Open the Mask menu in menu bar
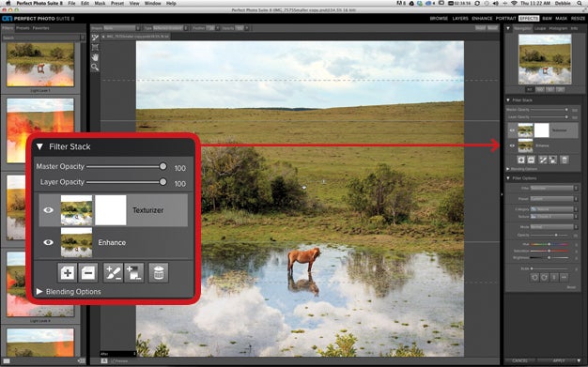Viewport: 588px width, 367px height. (100, 3)
